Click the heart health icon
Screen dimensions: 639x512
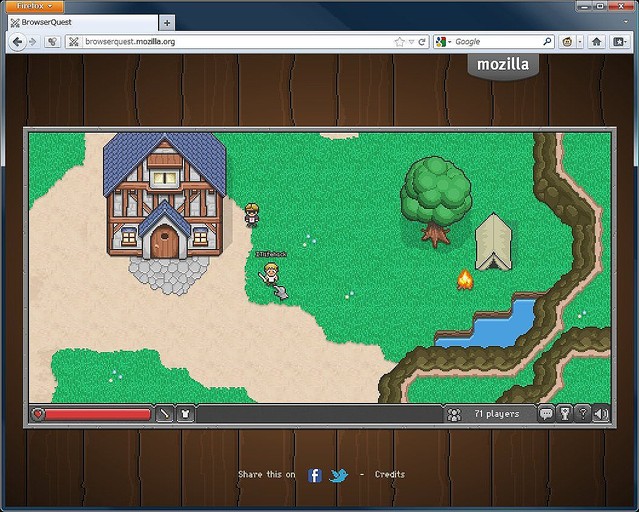point(37,415)
